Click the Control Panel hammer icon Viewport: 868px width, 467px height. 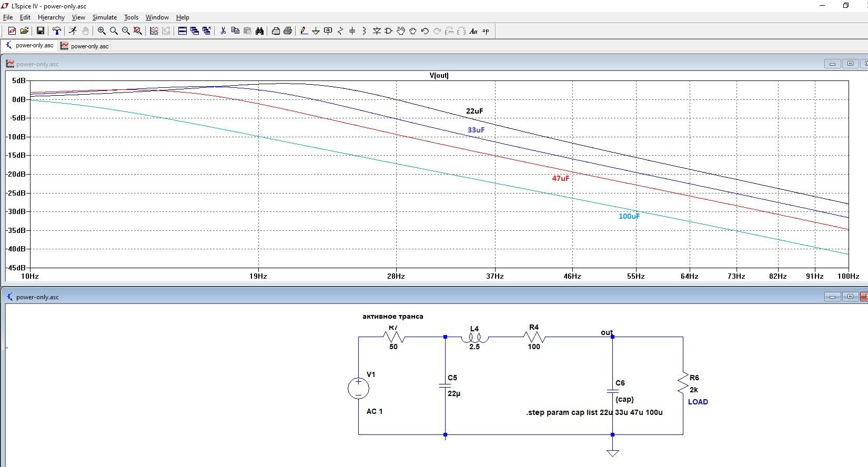(x=57, y=31)
